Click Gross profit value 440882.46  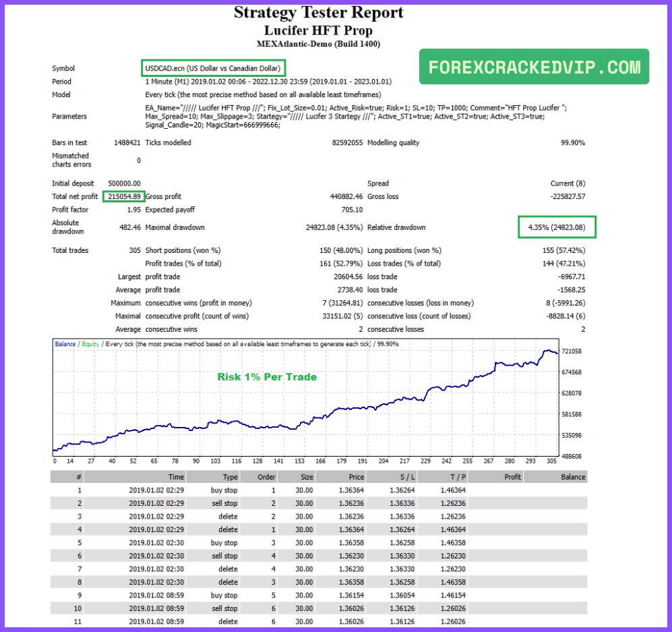[346, 196]
